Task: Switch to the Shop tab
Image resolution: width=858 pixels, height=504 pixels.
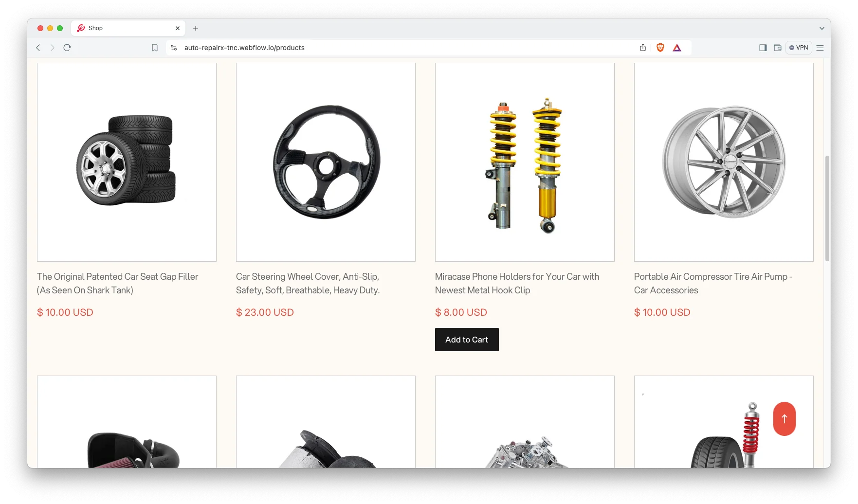Action: coord(128,28)
